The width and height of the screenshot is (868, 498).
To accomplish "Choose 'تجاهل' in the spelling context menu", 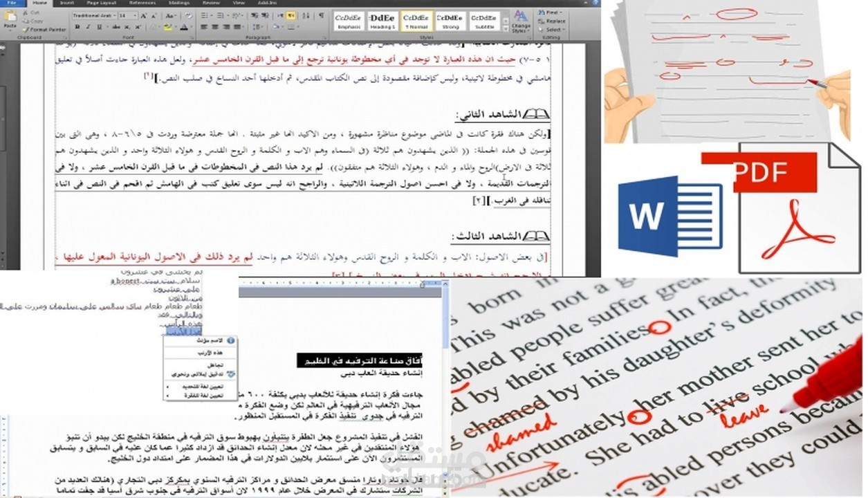I will point(216,365).
